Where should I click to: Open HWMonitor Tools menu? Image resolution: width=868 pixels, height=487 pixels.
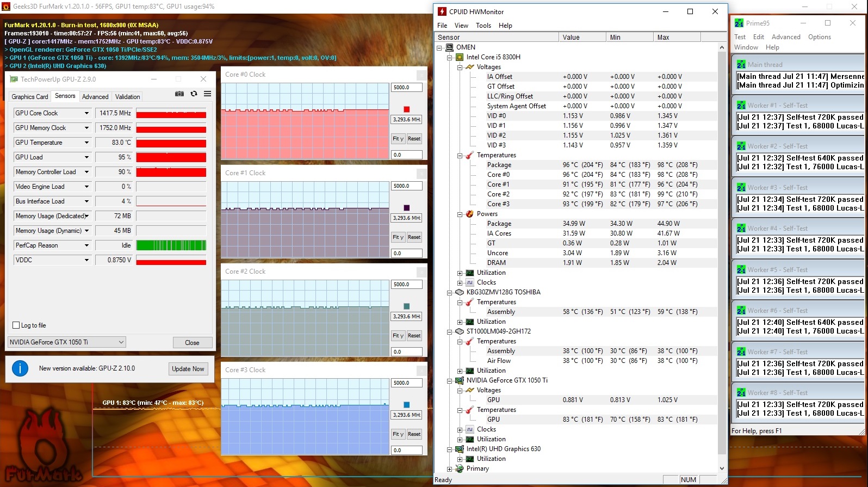tap(483, 26)
